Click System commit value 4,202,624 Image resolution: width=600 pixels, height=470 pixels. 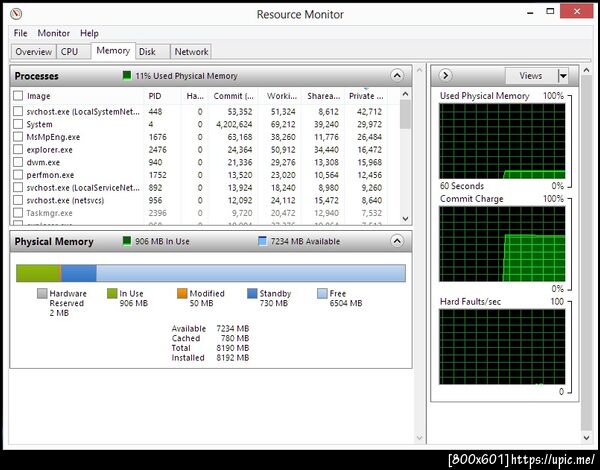234,124
